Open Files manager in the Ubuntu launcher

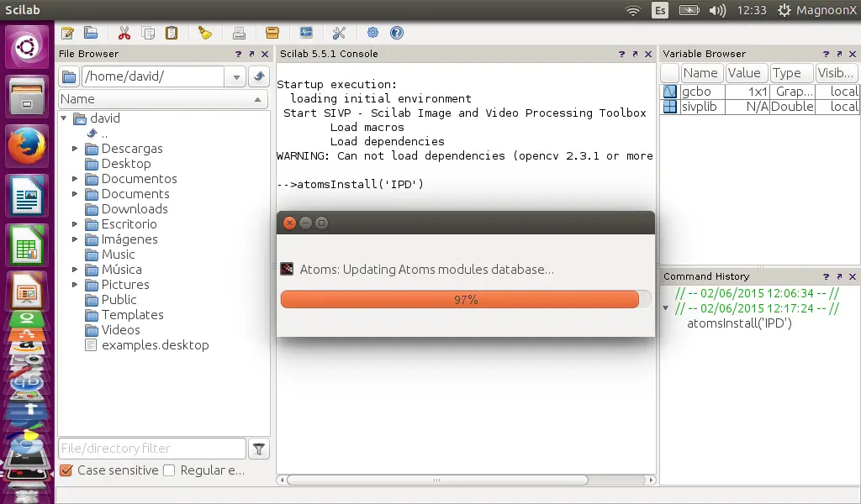click(x=27, y=97)
